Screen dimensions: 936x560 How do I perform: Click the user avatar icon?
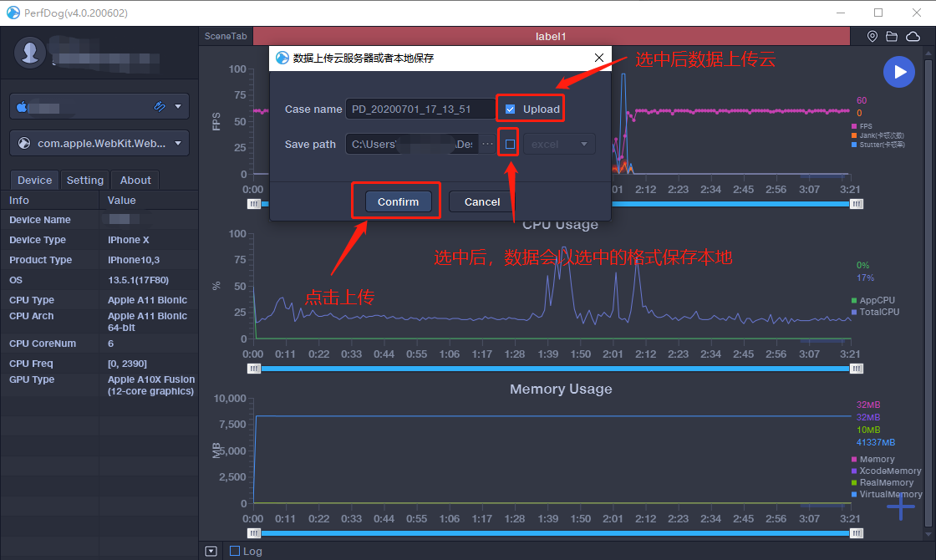click(x=30, y=52)
